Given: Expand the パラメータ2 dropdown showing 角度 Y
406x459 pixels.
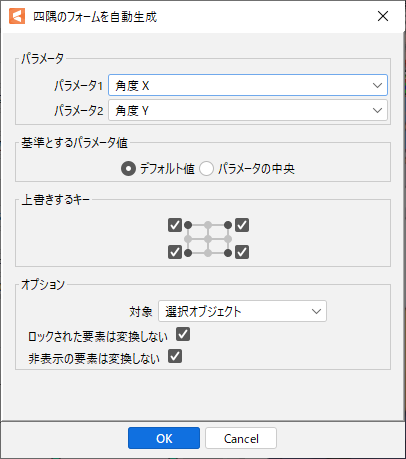Looking at the screenshot, I should tap(248, 110).
